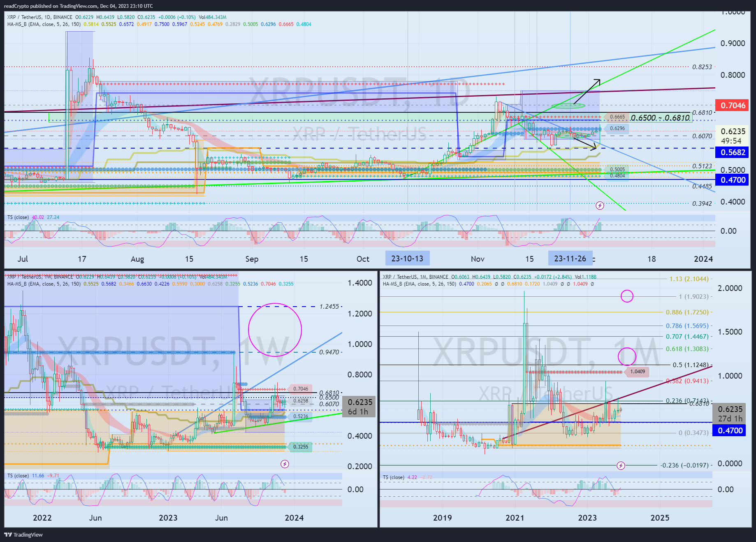
Task: Click the red 0.7046 price label on daily axis
Action: 733,105
